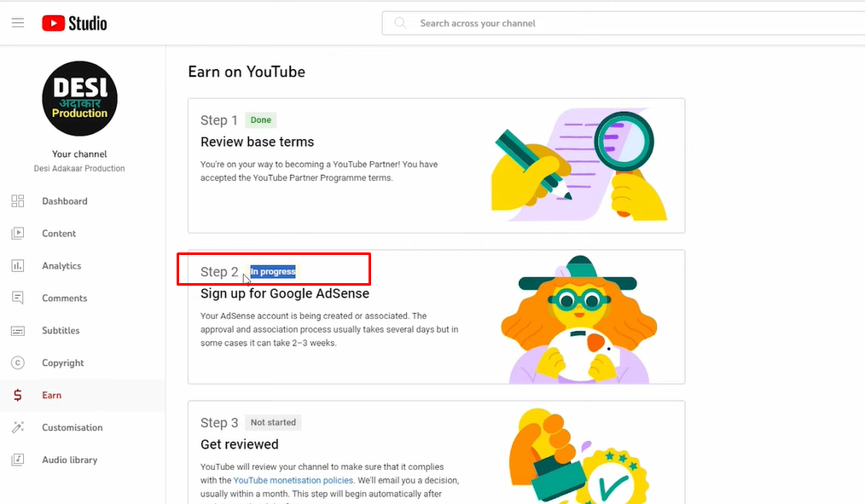Select the Audio library menu item

tap(70, 461)
